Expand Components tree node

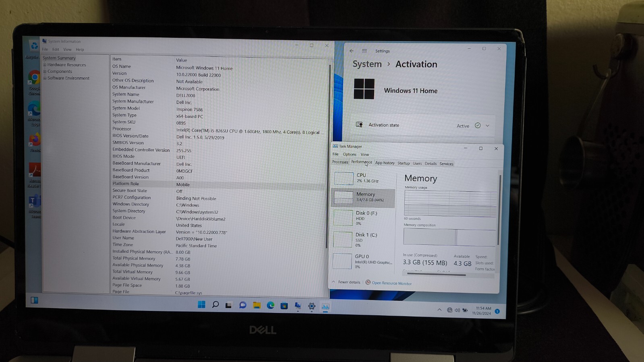click(x=45, y=71)
